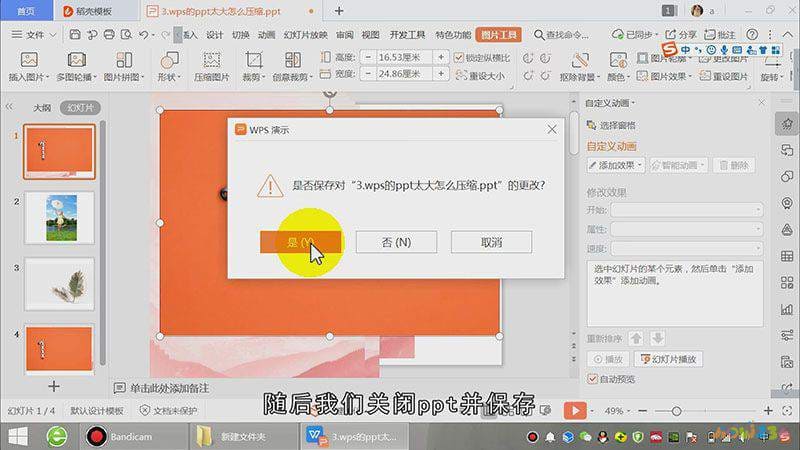Click 单击此处添加备注 notes area
800x450 pixels.
[x=169, y=388]
